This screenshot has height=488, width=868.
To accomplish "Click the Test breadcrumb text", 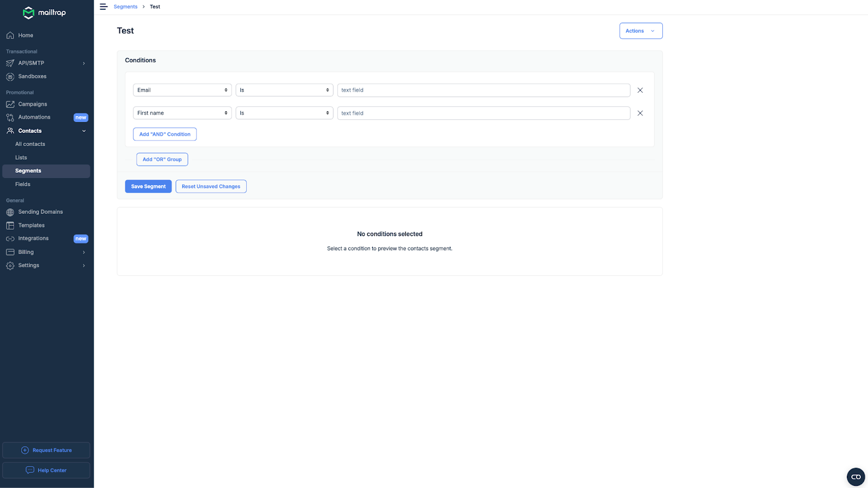I will click(155, 7).
